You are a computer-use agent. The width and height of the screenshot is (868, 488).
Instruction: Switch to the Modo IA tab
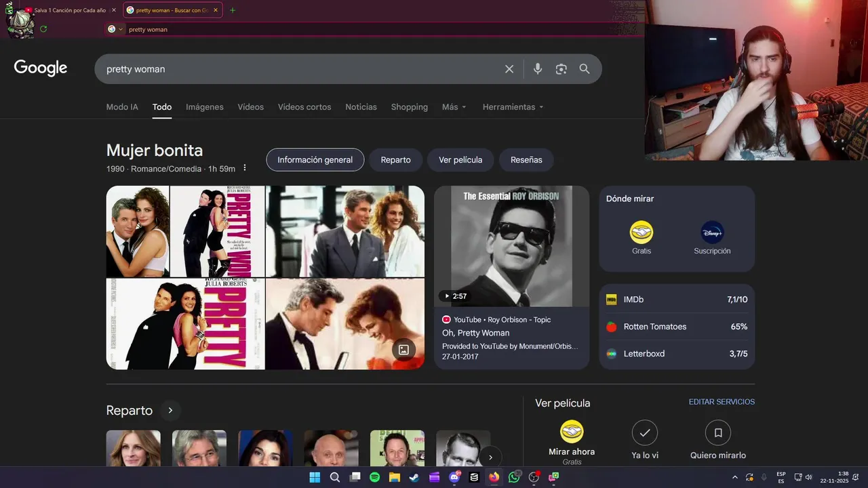pyautogui.click(x=122, y=107)
